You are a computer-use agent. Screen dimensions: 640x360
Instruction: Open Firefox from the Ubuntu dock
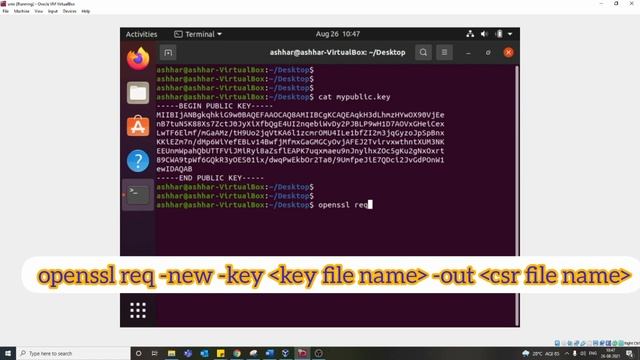[138, 58]
